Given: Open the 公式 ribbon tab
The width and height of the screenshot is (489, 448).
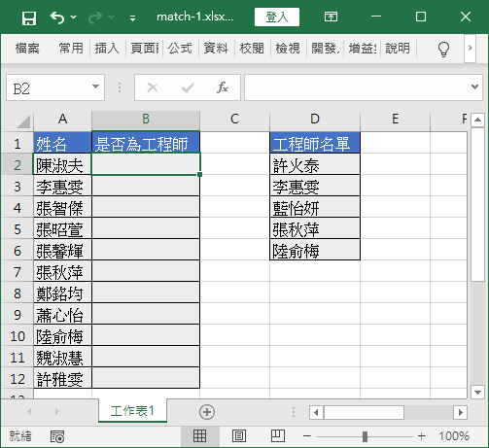Looking at the screenshot, I should coord(180,49).
